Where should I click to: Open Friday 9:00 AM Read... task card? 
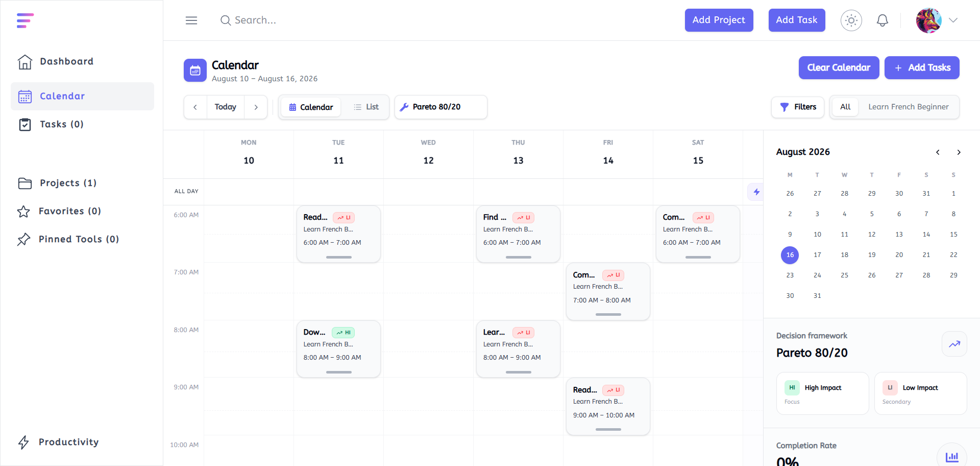pyautogui.click(x=608, y=407)
